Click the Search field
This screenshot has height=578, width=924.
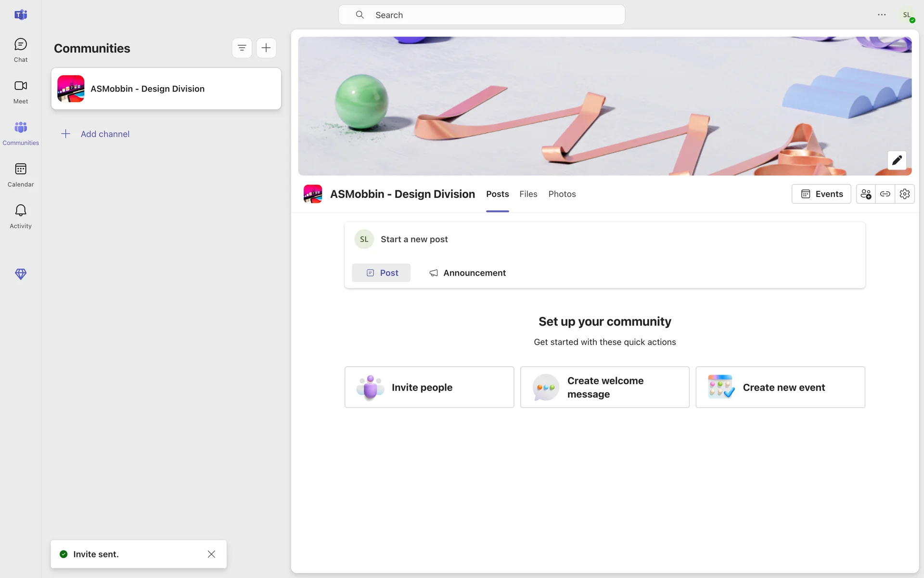point(481,15)
